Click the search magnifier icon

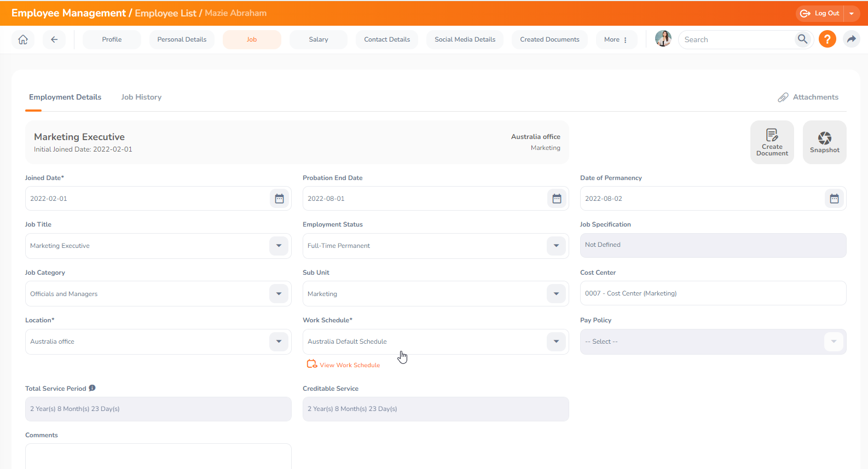point(802,39)
